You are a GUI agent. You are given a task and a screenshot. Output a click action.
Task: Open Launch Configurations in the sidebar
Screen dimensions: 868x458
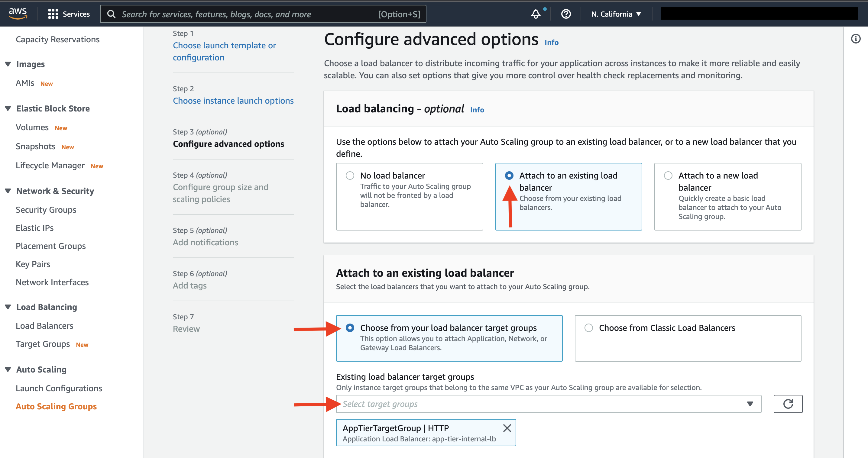pos(59,388)
